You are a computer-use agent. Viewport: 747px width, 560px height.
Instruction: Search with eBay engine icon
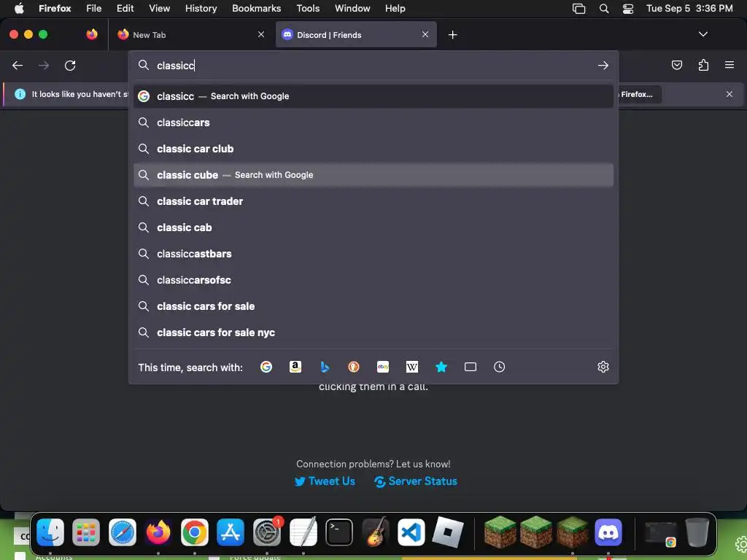tap(383, 367)
